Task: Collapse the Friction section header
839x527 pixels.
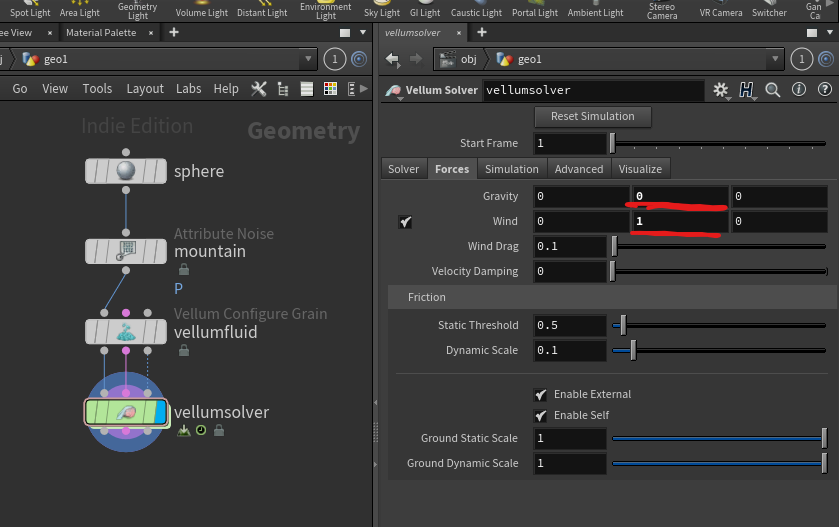Action: (x=427, y=297)
